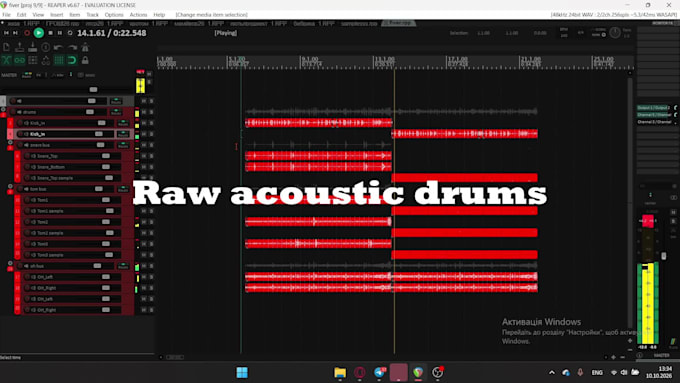Open project settings info icon
Viewport: 680px width, 383px height.
point(46,47)
